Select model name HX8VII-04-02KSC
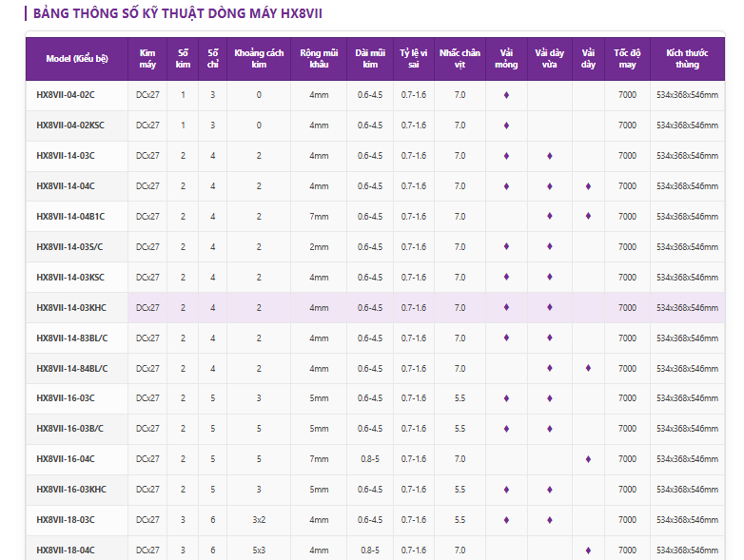 [x=70, y=126]
